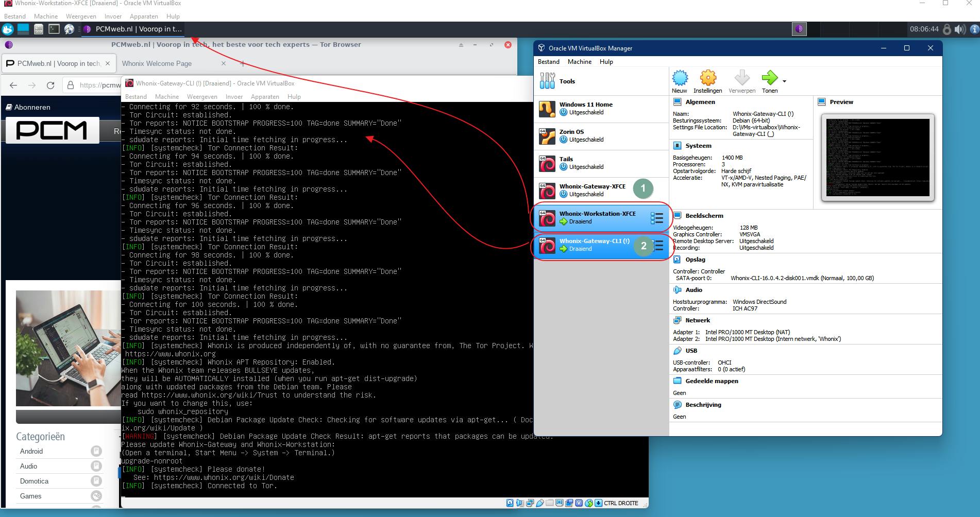The height and width of the screenshot is (517, 980).
Task: Open the menu icon on the Whonix-Workstation-XFCE row
Action: tap(657, 218)
